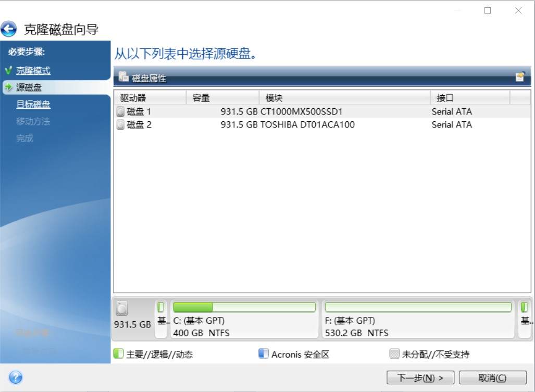This screenshot has height=392, width=535.
Task: Click the drive icon beside 磁盘 1
Action: [122, 111]
